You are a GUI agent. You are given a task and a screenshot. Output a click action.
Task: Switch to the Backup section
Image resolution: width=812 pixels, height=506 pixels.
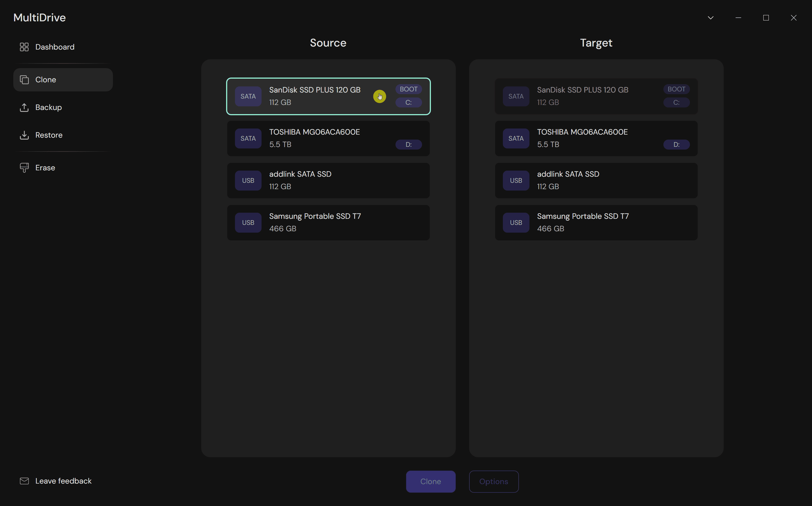coord(48,107)
